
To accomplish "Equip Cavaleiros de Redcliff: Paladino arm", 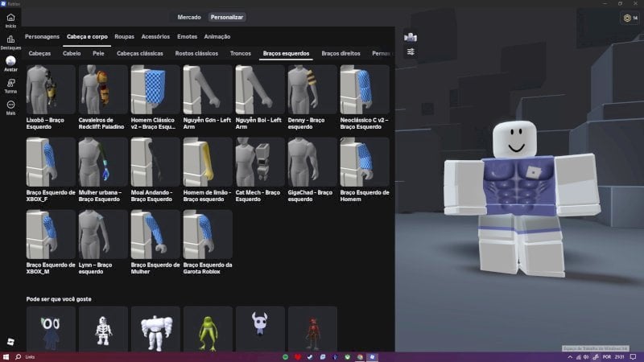I will coord(103,89).
